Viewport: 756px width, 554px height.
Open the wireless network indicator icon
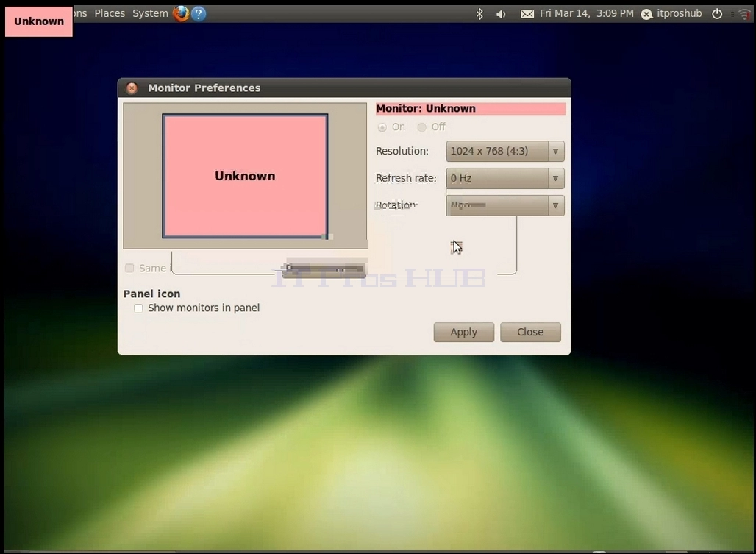tap(745, 14)
